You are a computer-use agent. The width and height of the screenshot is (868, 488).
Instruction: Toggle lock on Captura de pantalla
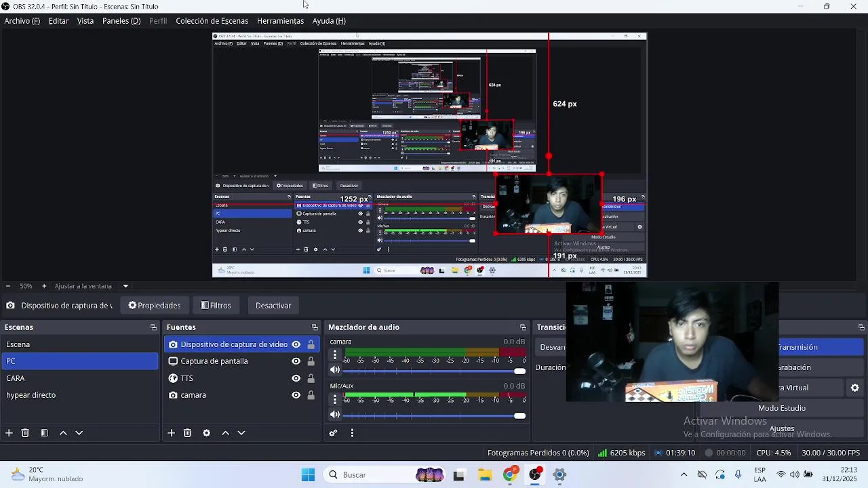click(x=311, y=361)
